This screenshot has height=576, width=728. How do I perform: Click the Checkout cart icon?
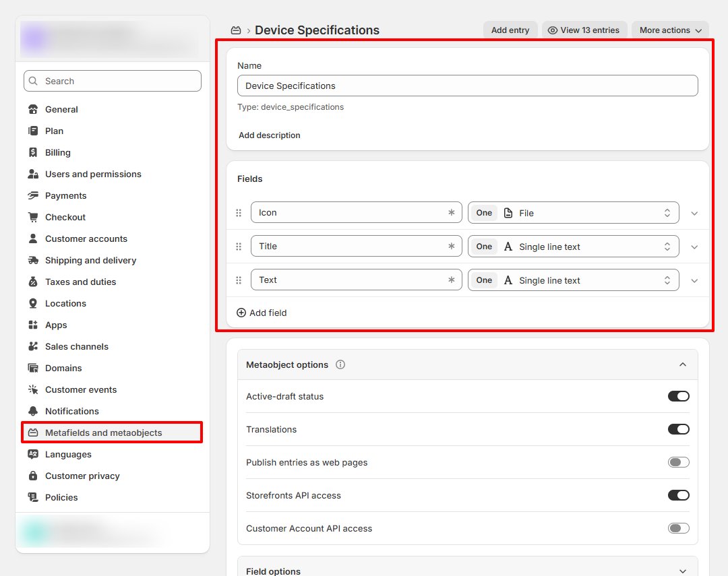point(33,217)
